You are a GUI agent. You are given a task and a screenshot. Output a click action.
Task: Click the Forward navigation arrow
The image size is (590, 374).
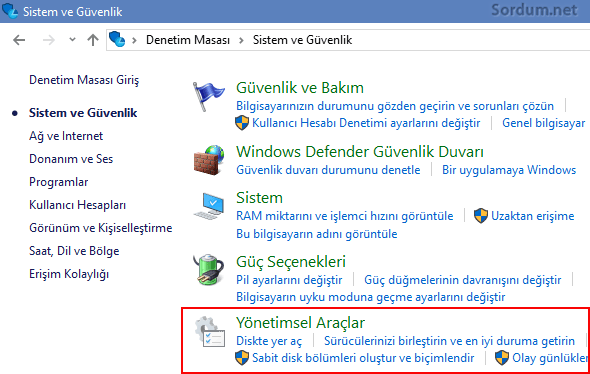pos(49,40)
